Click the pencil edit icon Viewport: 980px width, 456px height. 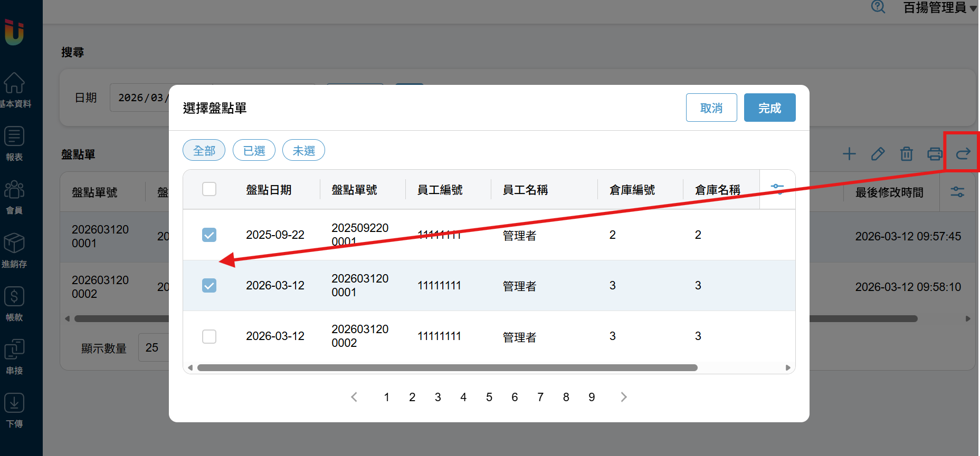[878, 154]
